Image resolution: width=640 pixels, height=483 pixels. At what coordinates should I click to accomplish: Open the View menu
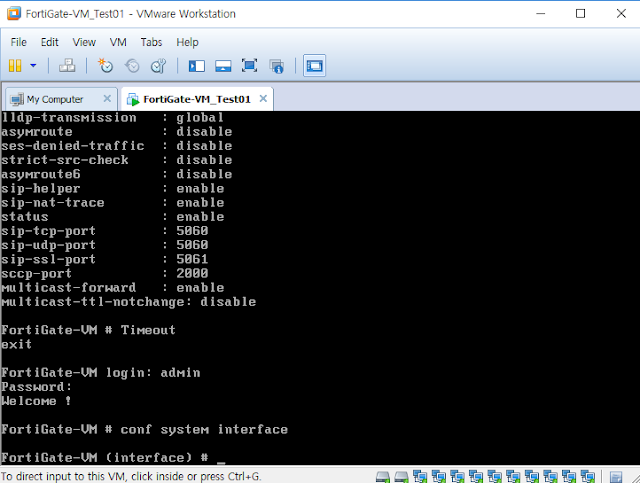point(84,42)
